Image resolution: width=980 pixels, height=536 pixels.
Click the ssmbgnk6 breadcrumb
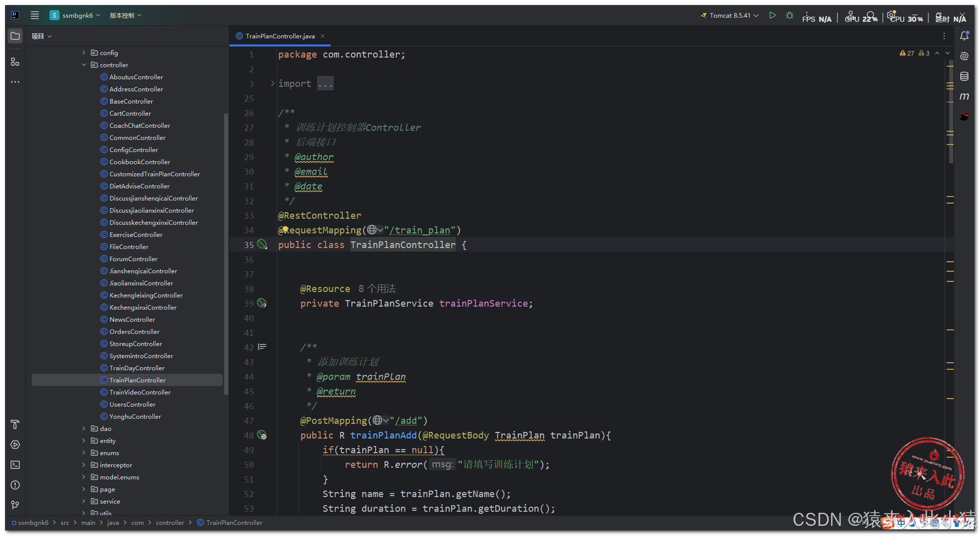[x=30, y=522]
